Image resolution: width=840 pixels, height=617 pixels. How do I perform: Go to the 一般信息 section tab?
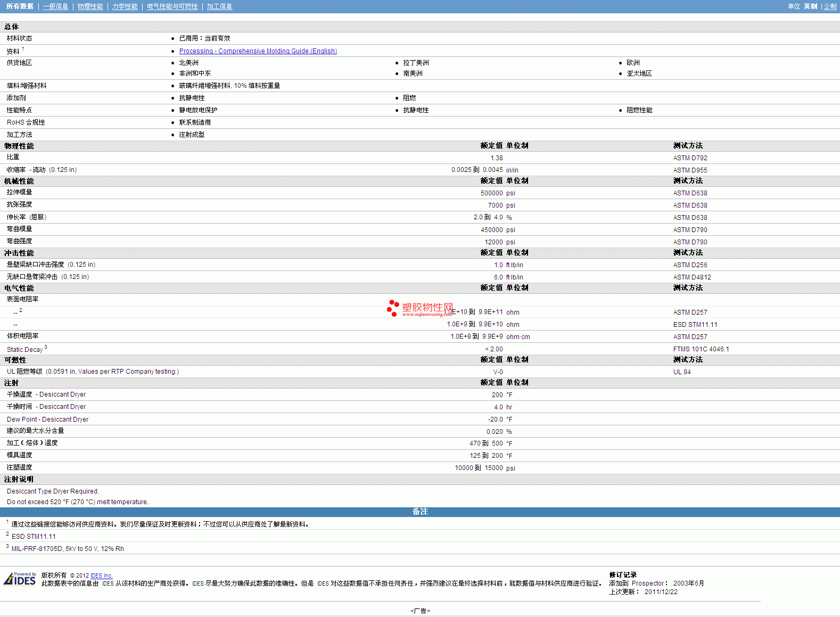pyautogui.click(x=55, y=6)
